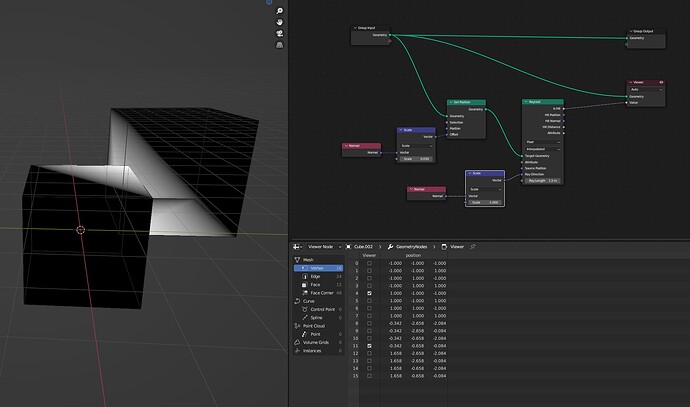Click the 3D cursor in viewport
The image size is (690, 407).
pyautogui.click(x=80, y=230)
